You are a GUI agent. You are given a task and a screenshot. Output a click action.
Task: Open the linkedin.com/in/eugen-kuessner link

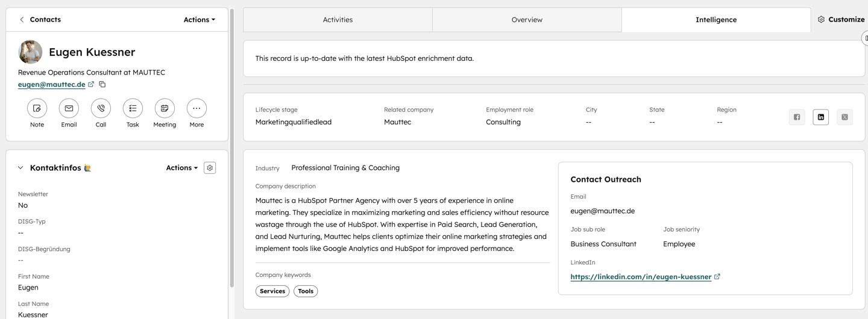pyautogui.click(x=641, y=277)
